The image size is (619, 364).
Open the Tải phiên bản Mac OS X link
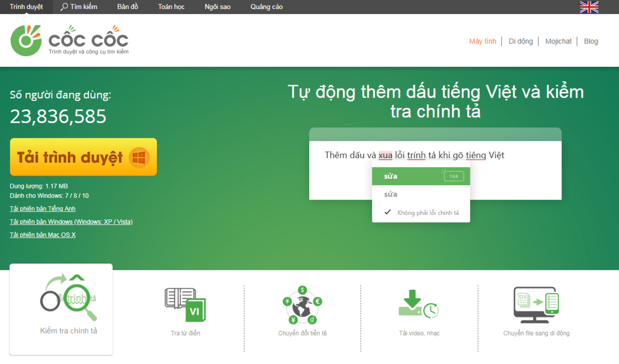click(x=43, y=235)
